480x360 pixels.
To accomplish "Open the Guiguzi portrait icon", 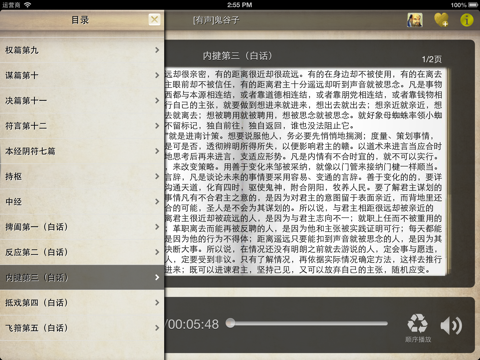I will (x=415, y=20).
